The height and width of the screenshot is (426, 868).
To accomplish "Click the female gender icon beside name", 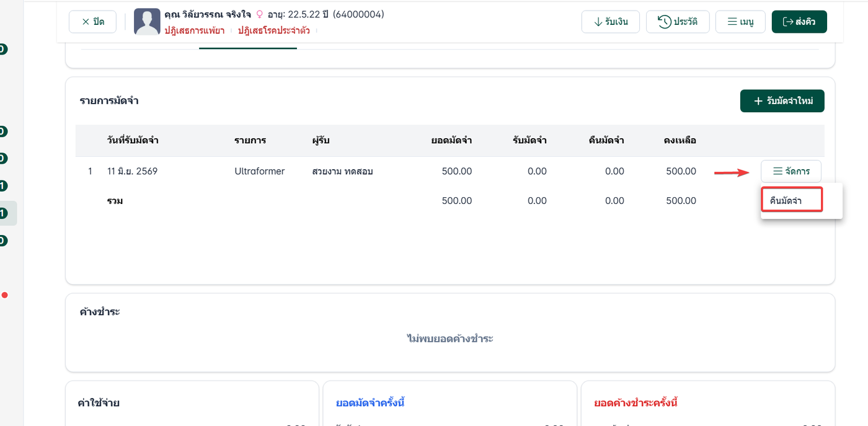I will pyautogui.click(x=260, y=14).
